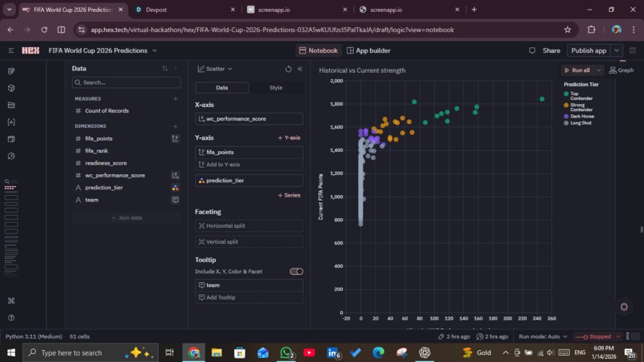644x362 pixels.
Task: Click the Horizontal split faceting slot
Action: pyautogui.click(x=249, y=226)
